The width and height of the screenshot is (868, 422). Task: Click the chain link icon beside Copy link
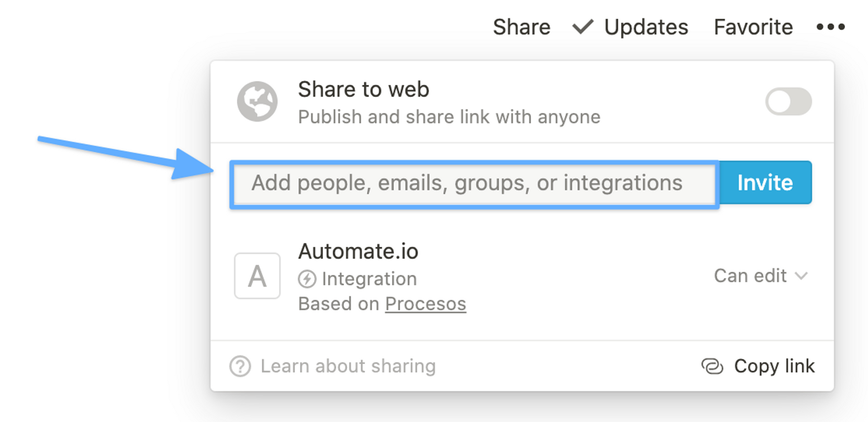pyautogui.click(x=712, y=366)
